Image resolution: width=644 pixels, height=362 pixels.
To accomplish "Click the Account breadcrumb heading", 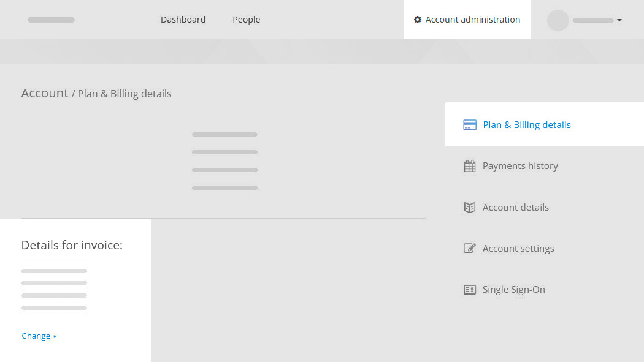I will 44,93.
